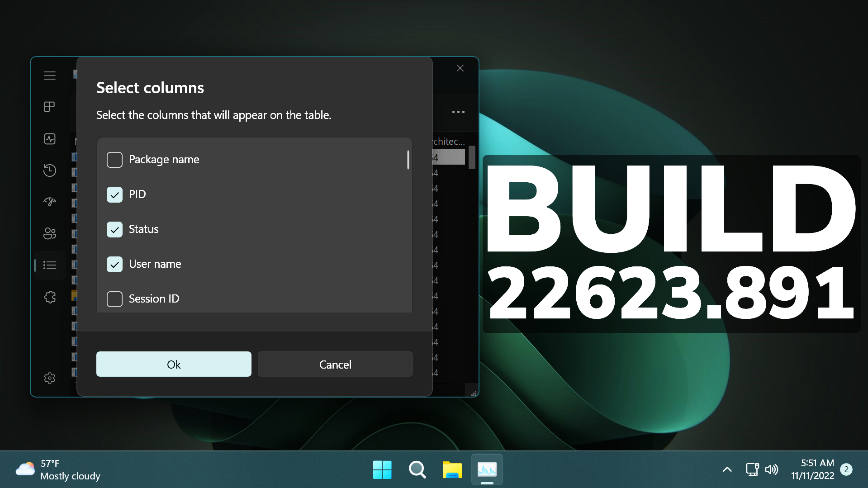The height and width of the screenshot is (488, 868).
Task: Launch File Explorer from the taskbar
Action: click(x=451, y=469)
